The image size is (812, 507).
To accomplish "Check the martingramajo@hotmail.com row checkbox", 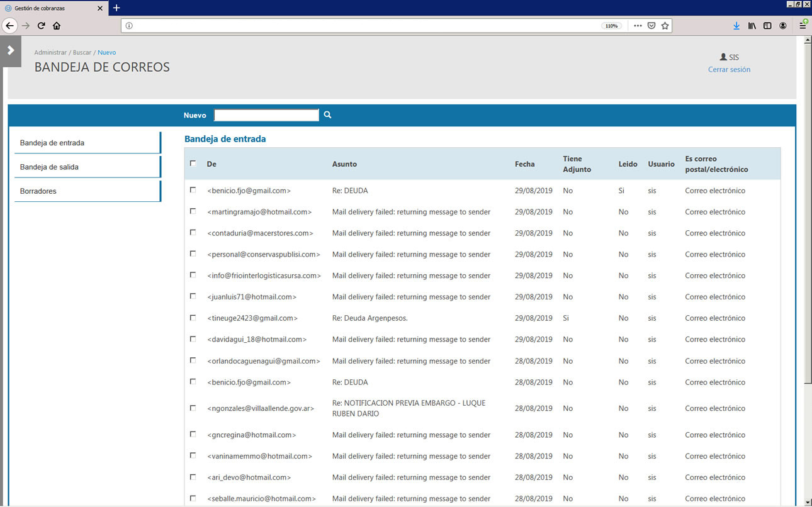I will [x=193, y=211].
